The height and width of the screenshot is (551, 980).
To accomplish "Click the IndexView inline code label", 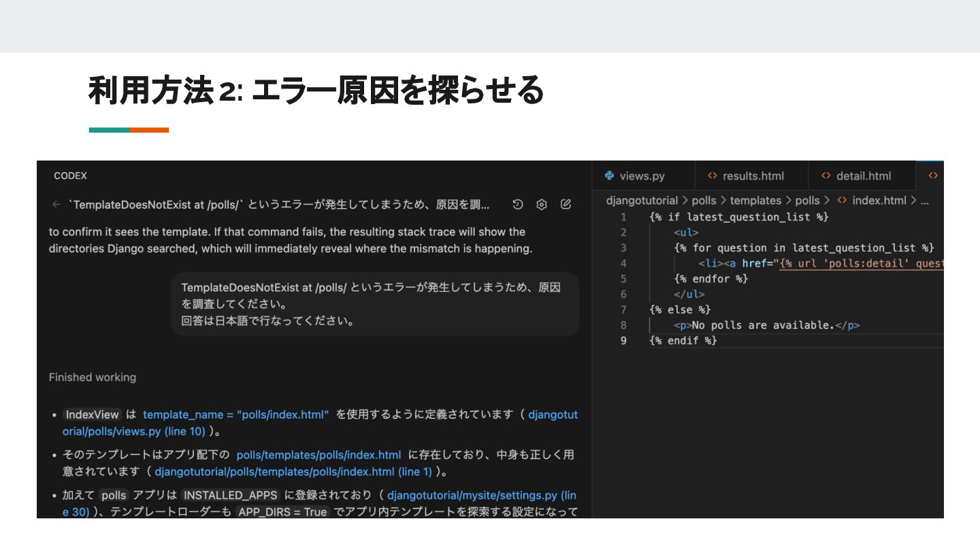I will pos(93,414).
